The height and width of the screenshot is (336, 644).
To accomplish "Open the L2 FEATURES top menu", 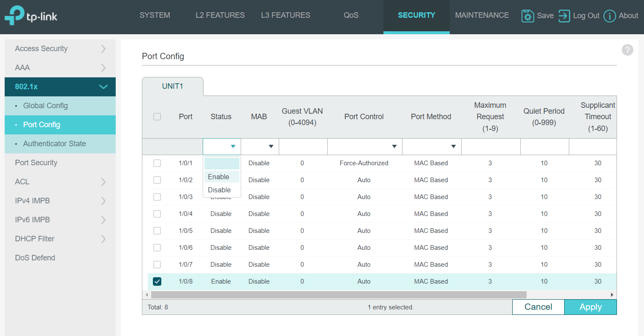I will (x=220, y=15).
